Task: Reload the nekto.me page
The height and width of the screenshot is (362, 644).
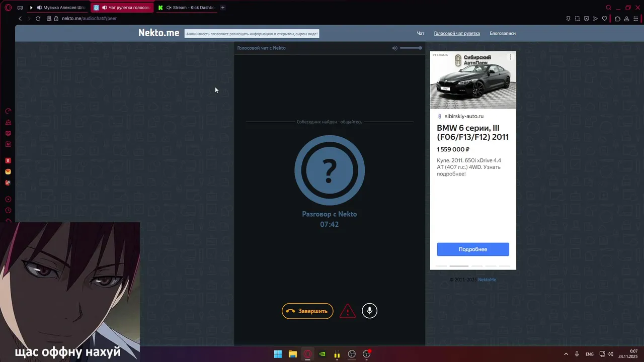Action: point(38,19)
